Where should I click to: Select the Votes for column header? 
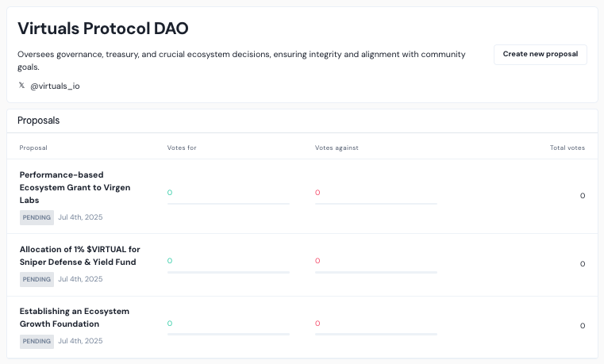(182, 148)
